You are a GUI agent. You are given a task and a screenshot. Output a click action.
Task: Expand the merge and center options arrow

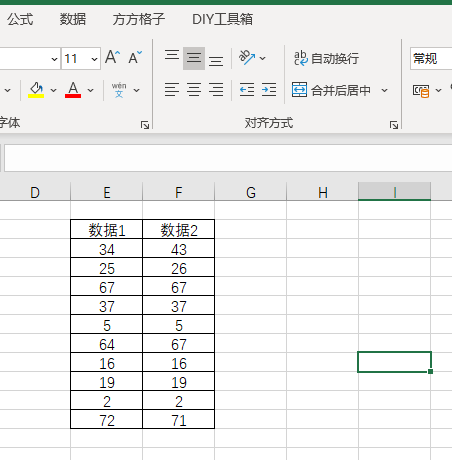coord(384,90)
